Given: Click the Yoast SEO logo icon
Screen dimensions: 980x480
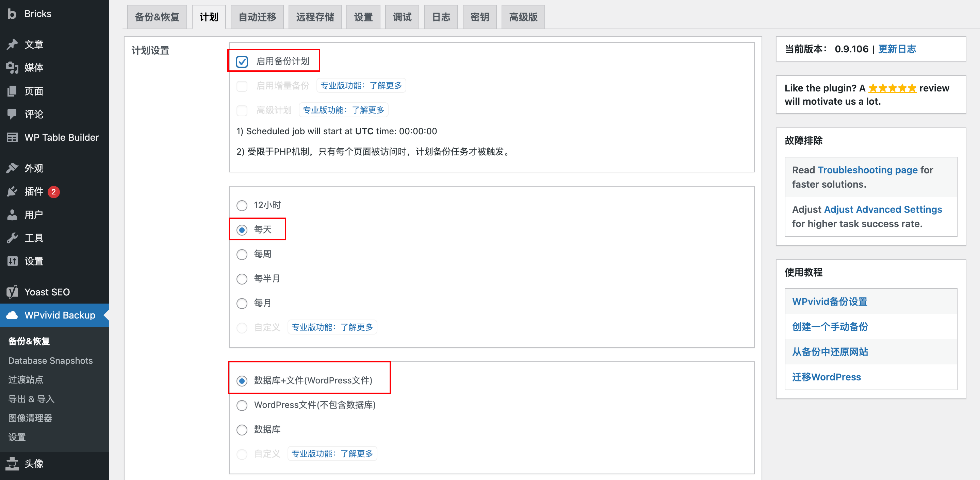Looking at the screenshot, I should tap(12, 292).
